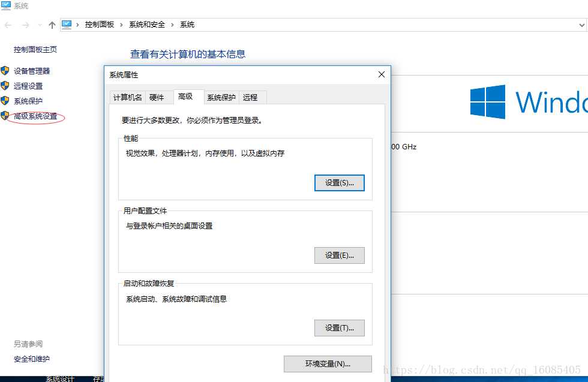Open 高级系统设置 link
The image size is (588, 382).
tap(35, 116)
